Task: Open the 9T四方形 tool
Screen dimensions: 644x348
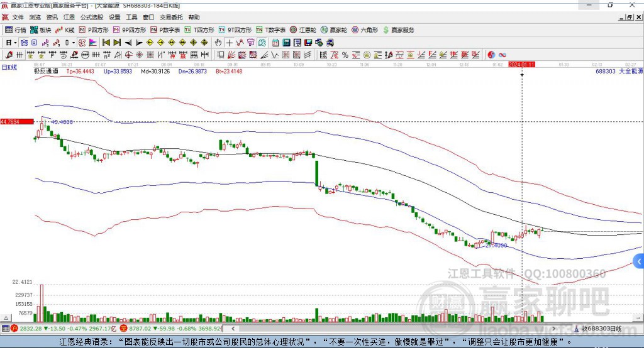Action: tap(235, 30)
